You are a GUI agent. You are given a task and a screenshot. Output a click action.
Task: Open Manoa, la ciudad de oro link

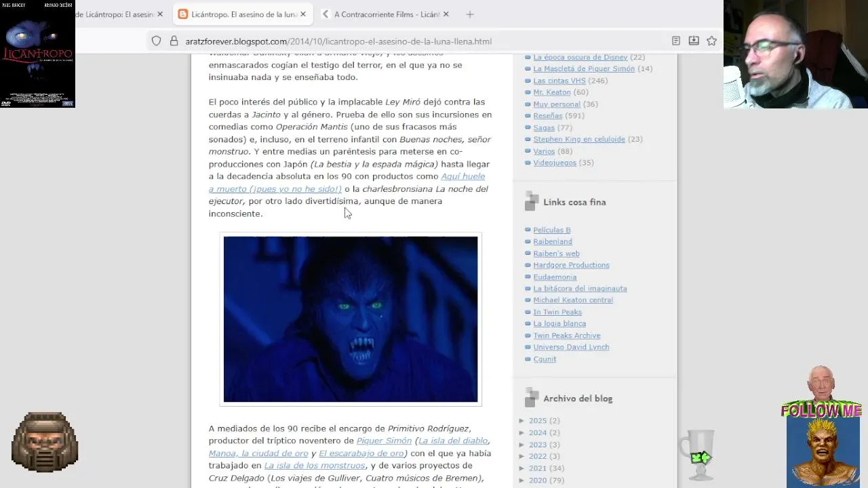coord(258,453)
